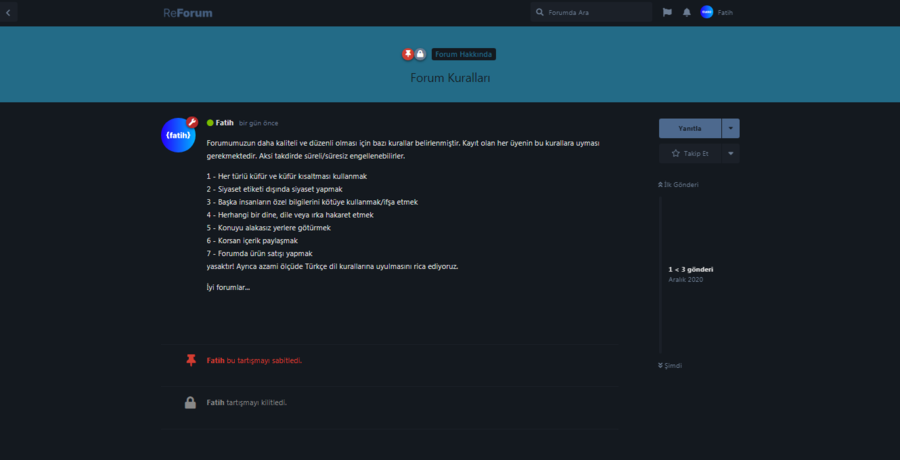
Task: Click the green online status dot
Action: [210, 122]
